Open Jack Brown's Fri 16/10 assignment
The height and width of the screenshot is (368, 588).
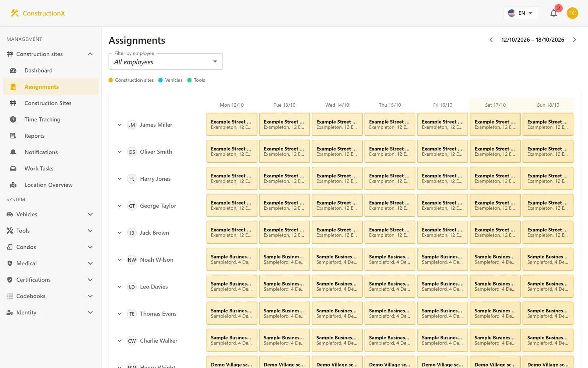point(442,232)
